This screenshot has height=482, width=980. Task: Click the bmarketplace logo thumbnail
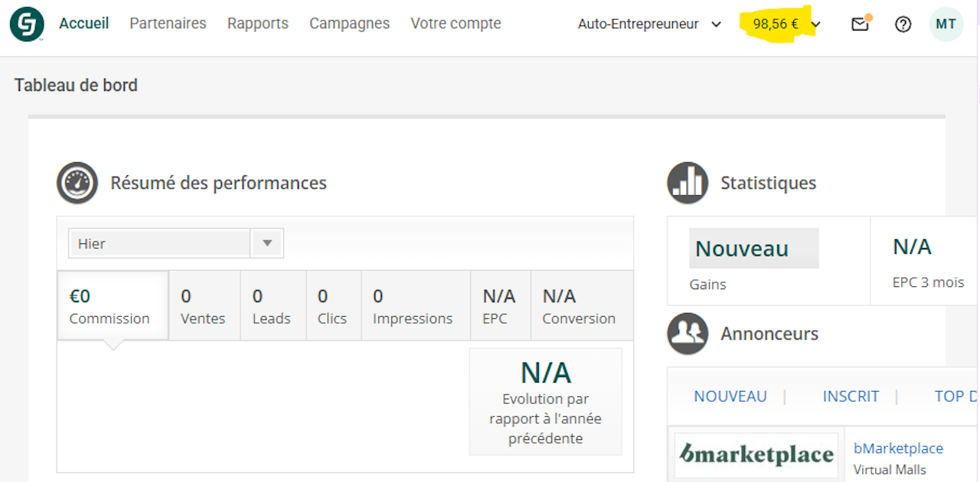point(756,455)
